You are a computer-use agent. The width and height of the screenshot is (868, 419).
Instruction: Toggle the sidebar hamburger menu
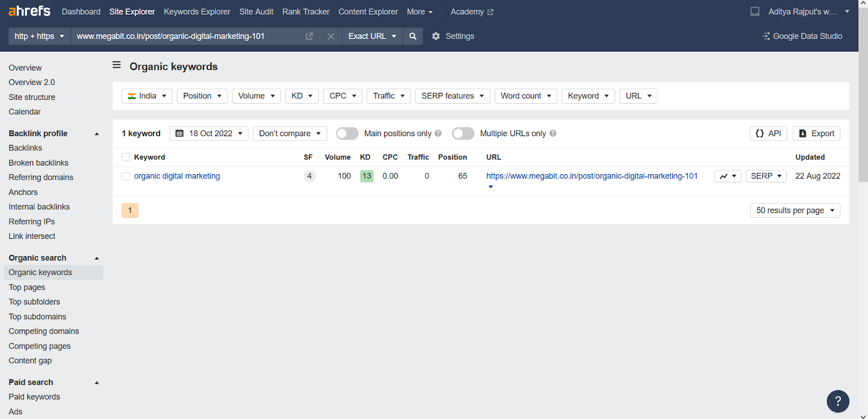pyautogui.click(x=117, y=65)
